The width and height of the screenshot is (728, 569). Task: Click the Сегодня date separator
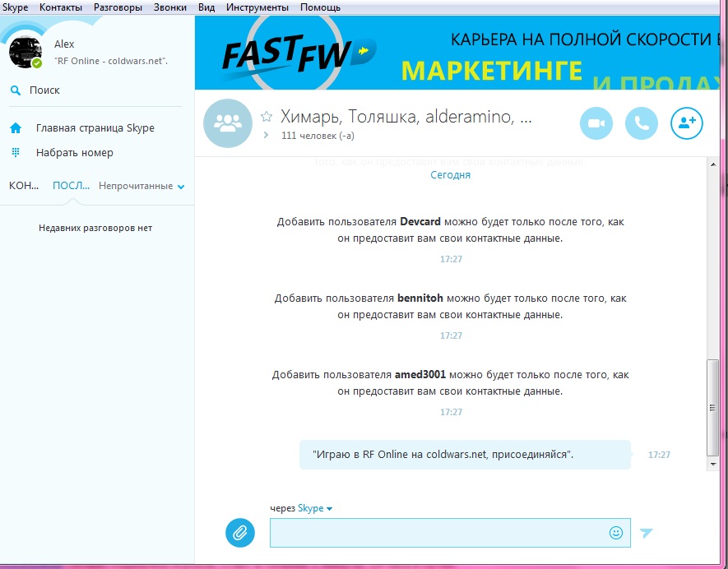pyautogui.click(x=450, y=175)
